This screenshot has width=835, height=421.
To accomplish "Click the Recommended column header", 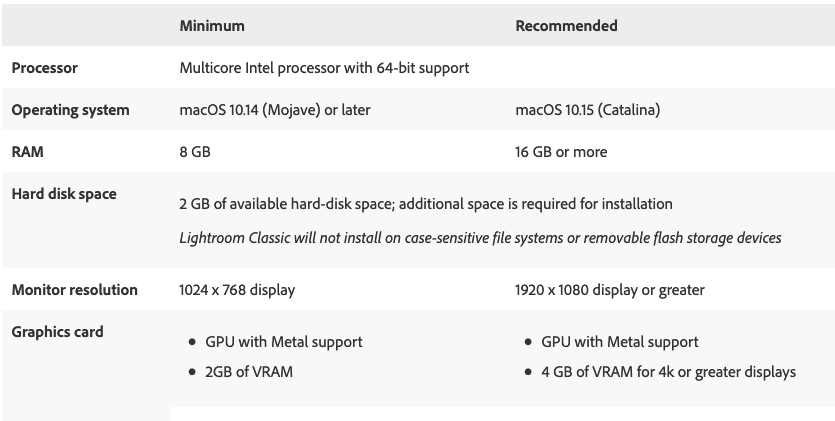I will pyautogui.click(x=566, y=25).
